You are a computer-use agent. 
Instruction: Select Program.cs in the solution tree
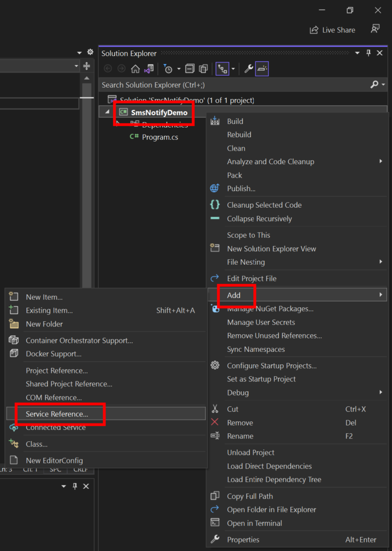[x=160, y=137]
